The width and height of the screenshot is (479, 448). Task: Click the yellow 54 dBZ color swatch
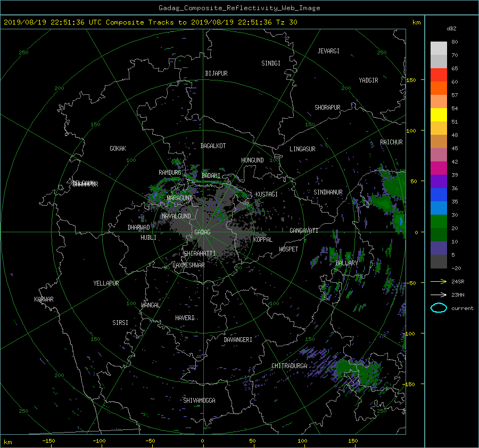point(439,115)
